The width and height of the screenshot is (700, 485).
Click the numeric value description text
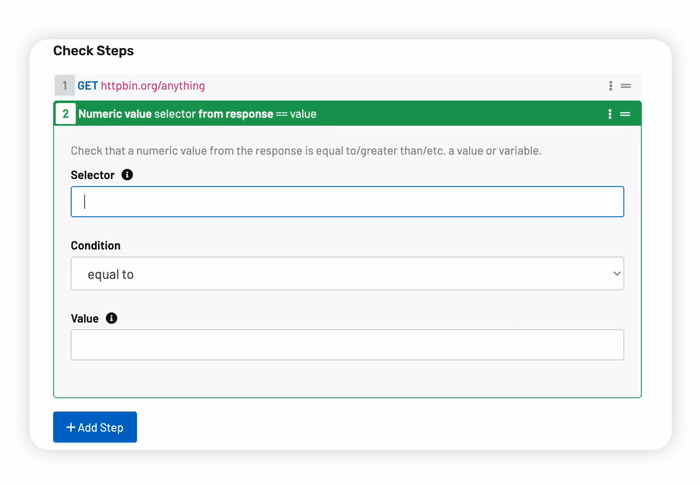[306, 151]
